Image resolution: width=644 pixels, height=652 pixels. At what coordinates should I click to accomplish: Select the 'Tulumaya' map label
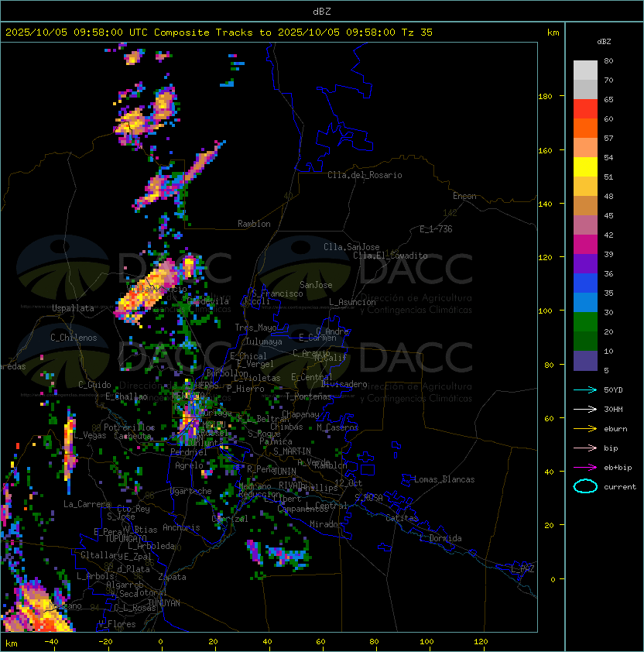point(264,341)
